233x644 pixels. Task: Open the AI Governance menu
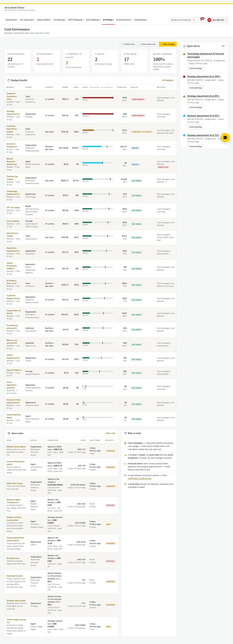click(x=124, y=20)
